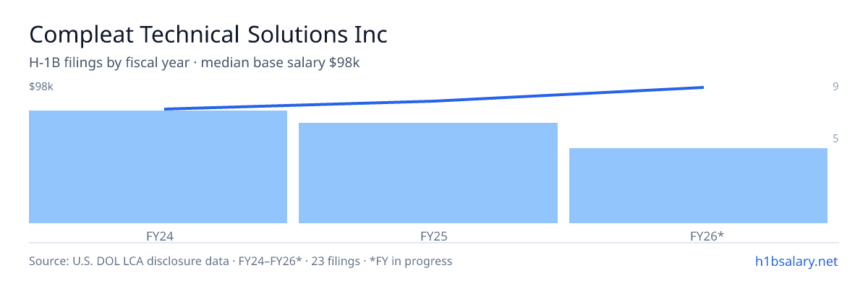Click 'median base salary $98k' in subtitle
The height and width of the screenshot is (289, 868).
pos(281,63)
